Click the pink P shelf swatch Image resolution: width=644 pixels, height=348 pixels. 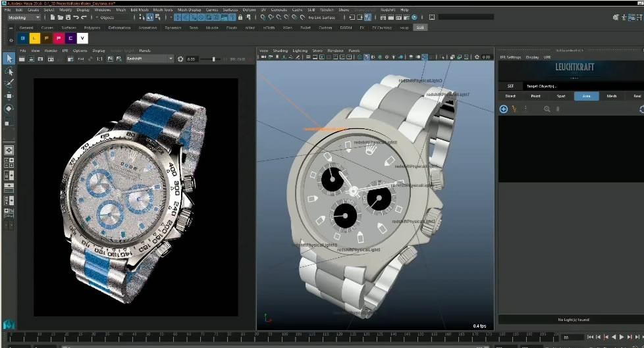coord(59,38)
